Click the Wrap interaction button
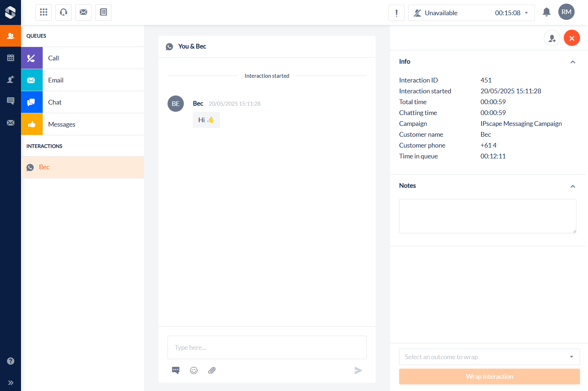This screenshot has height=391, width=588. pos(489,377)
